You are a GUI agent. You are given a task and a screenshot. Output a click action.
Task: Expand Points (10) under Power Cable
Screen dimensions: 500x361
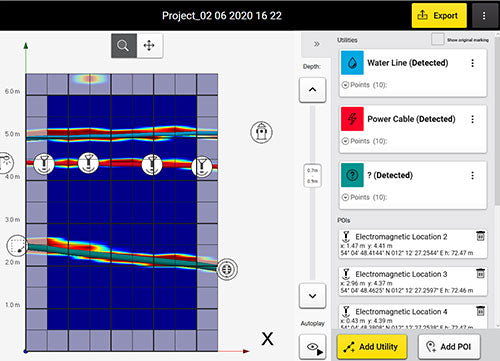364,141
